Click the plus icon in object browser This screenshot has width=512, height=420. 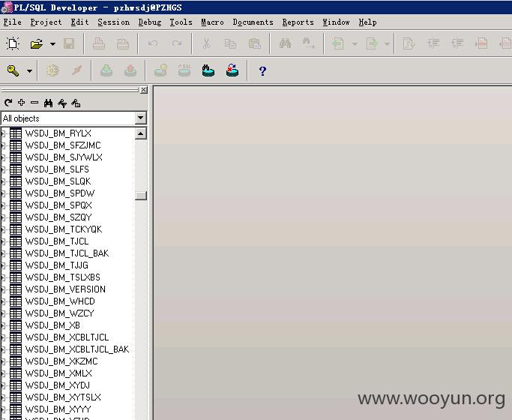22,103
